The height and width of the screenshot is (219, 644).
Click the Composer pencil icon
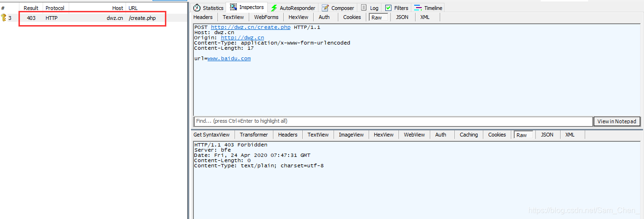[x=325, y=8]
